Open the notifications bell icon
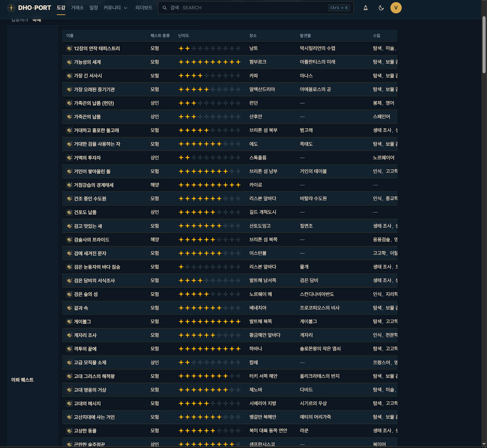The image size is (487, 448). click(366, 8)
